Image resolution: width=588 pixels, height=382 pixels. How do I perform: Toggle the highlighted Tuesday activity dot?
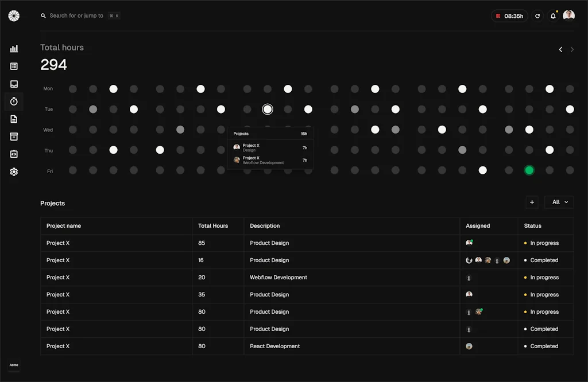pyautogui.click(x=267, y=109)
